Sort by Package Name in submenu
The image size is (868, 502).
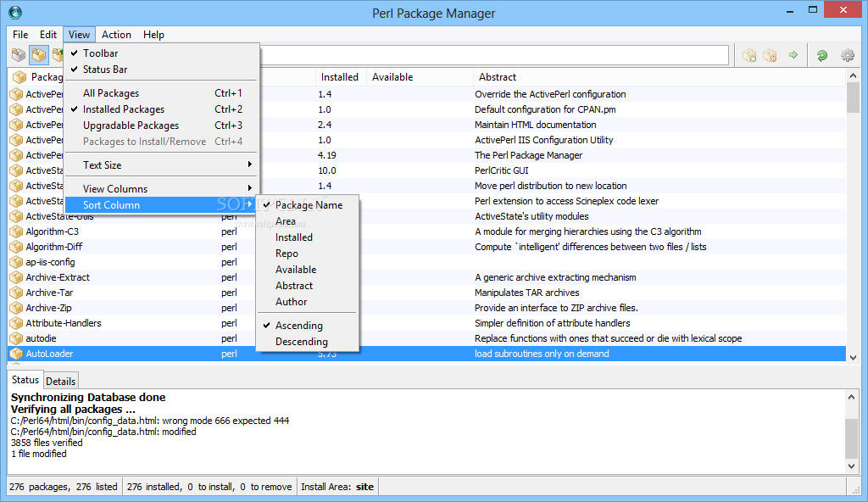click(307, 205)
